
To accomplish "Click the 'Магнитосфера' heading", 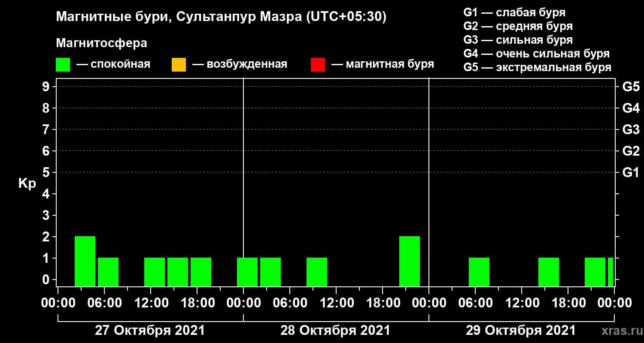I will [101, 43].
